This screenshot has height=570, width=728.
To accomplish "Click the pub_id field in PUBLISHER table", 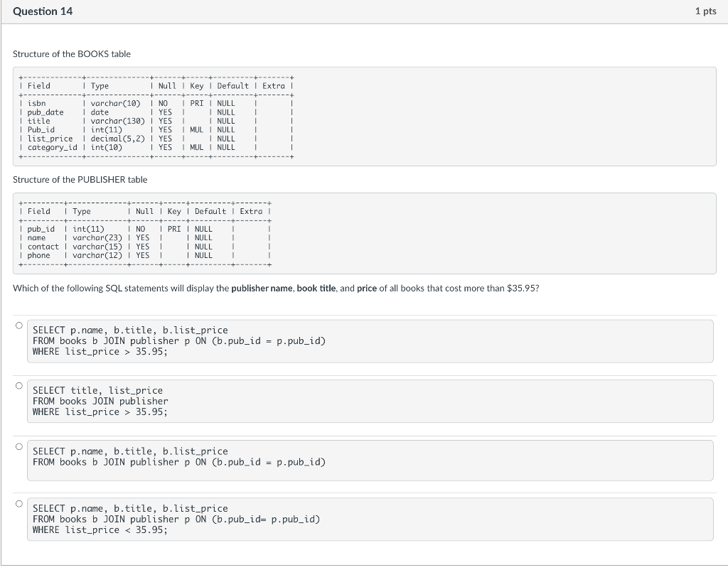I will point(41,229).
